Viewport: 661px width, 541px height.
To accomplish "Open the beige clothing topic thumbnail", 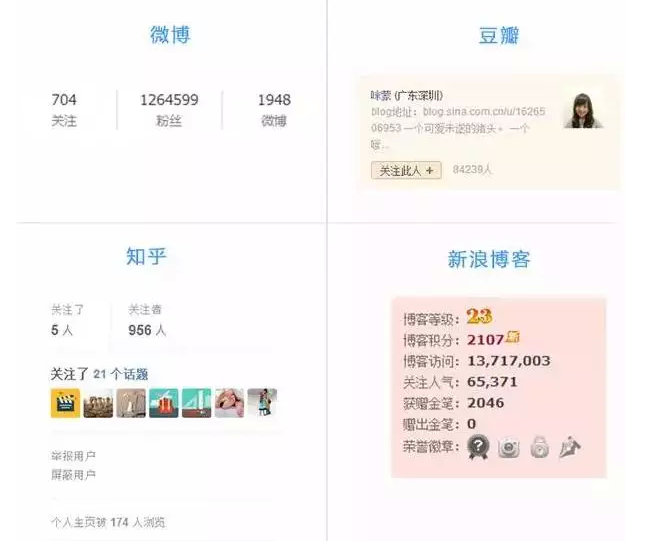I will click(x=131, y=403).
